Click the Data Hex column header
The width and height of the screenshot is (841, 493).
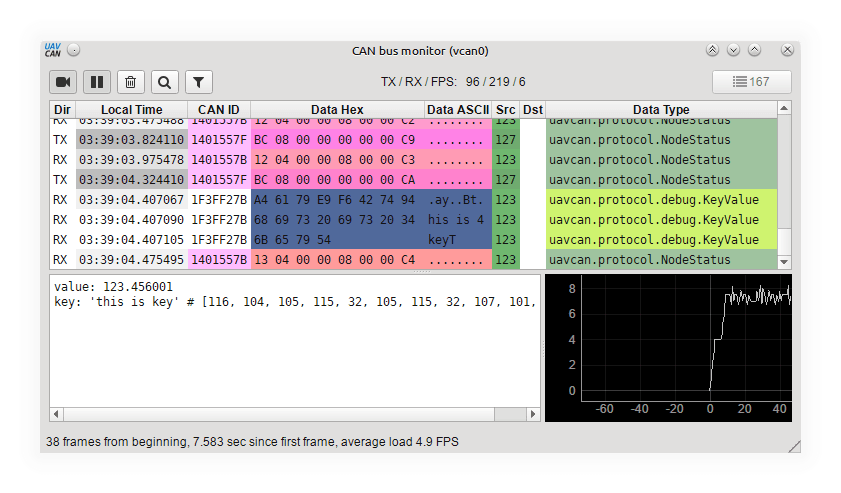point(337,109)
